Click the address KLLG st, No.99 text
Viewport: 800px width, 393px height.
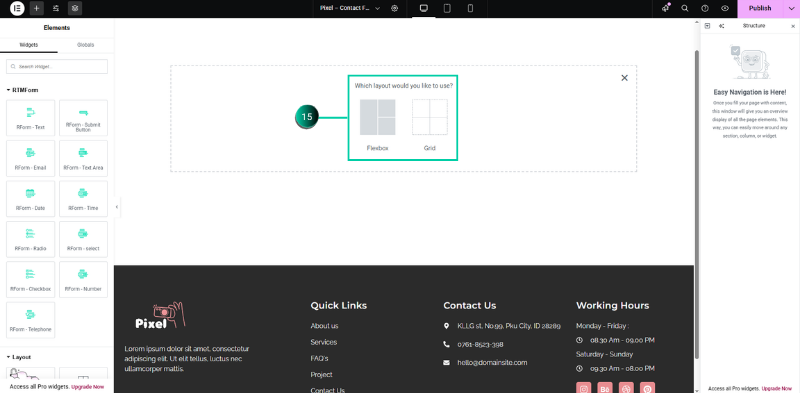(509, 326)
